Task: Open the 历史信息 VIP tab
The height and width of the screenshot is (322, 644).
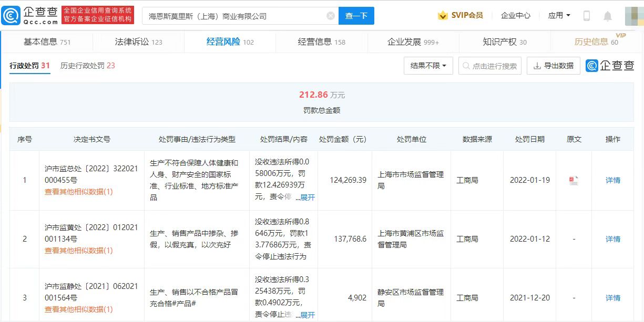Action: [x=597, y=42]
